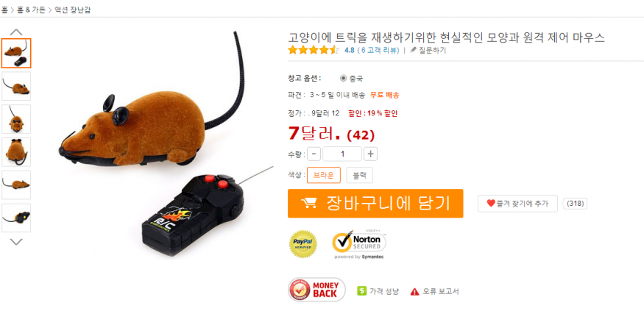Show next thumbnails with down chevron
Image resolution: width=644 pixels, height=333 pixels.
[x=16, y=242]
